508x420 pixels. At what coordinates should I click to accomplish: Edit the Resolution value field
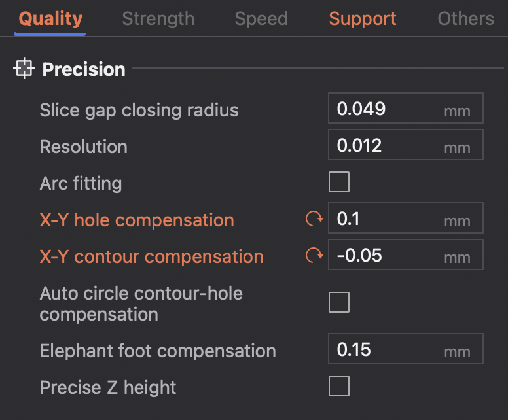point(386,145)
